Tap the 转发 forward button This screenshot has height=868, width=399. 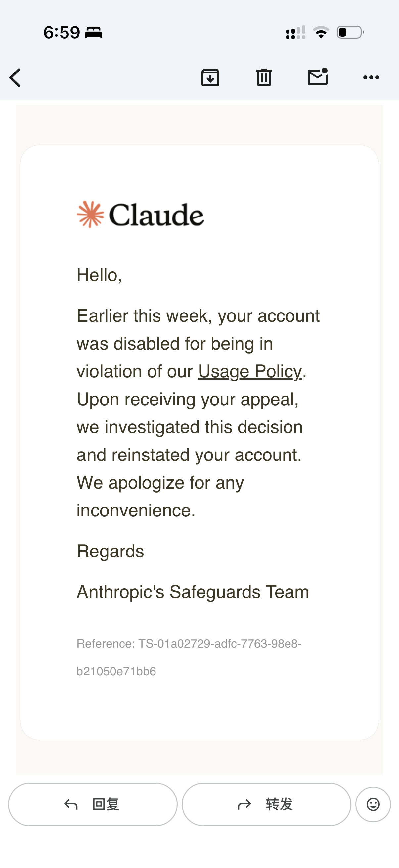(x=266, y=804)
